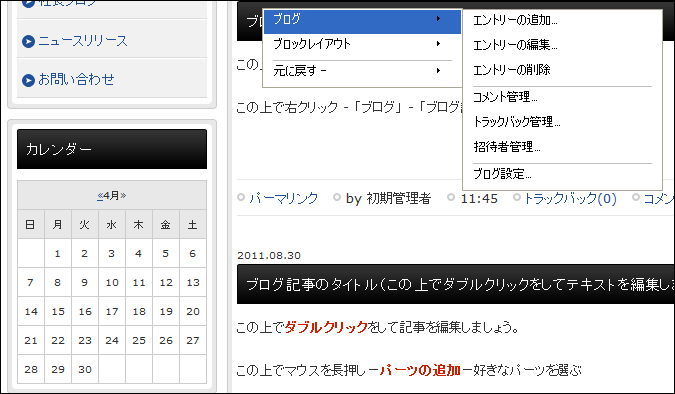This screenshot has width=675, height=394.
Task: Open the ニュースリリース sidebar link
Action: pyautogui.click(x=83, y=41)
